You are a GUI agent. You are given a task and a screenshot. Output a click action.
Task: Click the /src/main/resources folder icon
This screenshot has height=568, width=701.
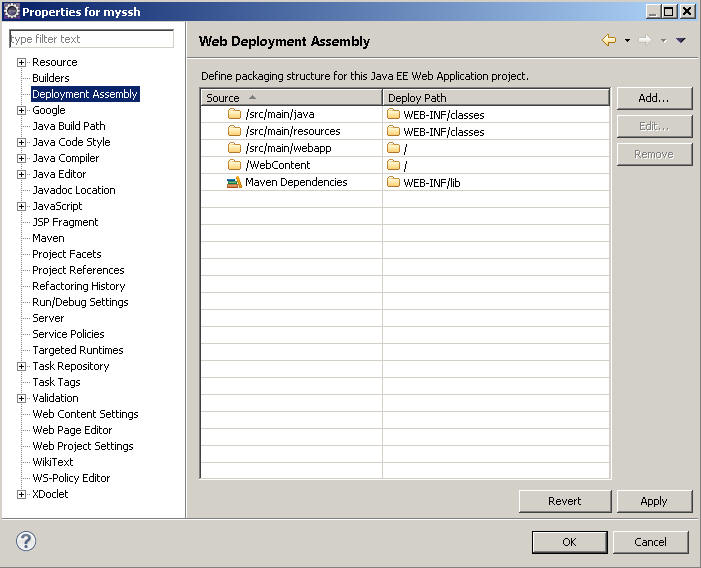tap(235, 131)
